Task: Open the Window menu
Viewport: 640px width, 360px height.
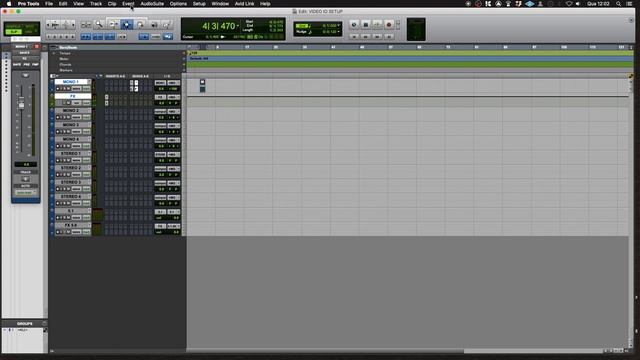Action: coord(220,4)
